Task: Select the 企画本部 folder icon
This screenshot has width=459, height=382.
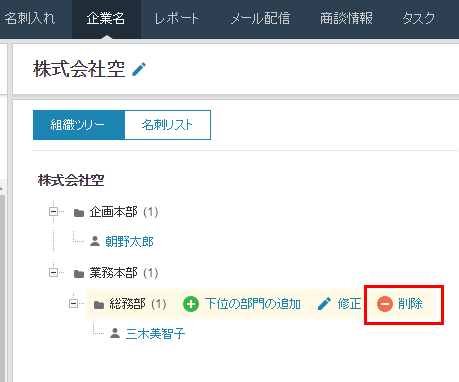Action: (79, 213)
